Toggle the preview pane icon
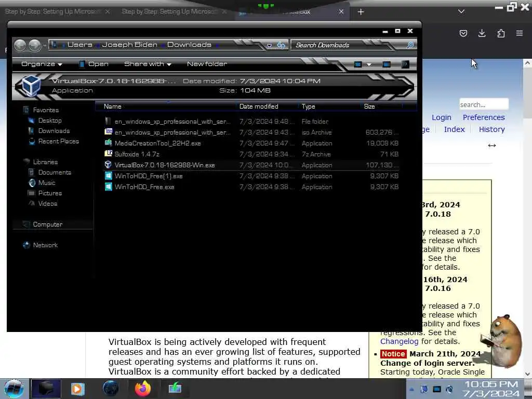The image size is (532, 399). (386, 64)
